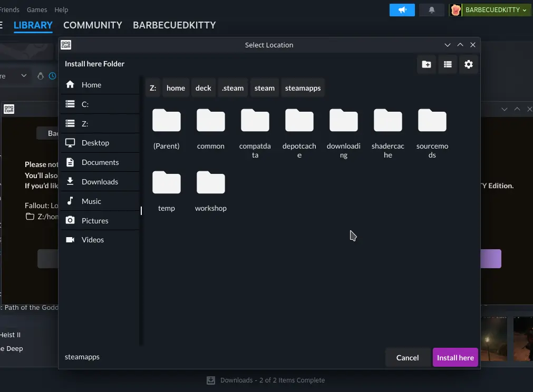
Task: Jump to steam breadcrumb
Action: [x=265, y=88]
